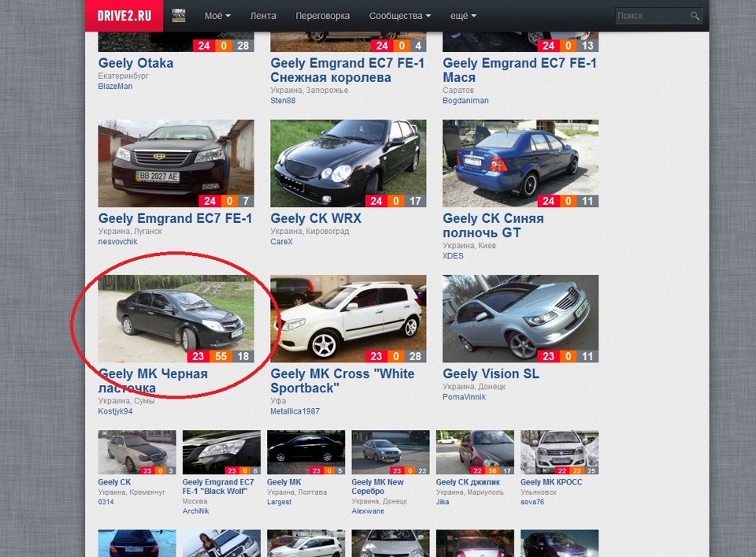The height and width of the screenshot is (557, 756).
Task: Open Emgrand "Black Wolf" small thumbnail
Action: tap(221, 452)
